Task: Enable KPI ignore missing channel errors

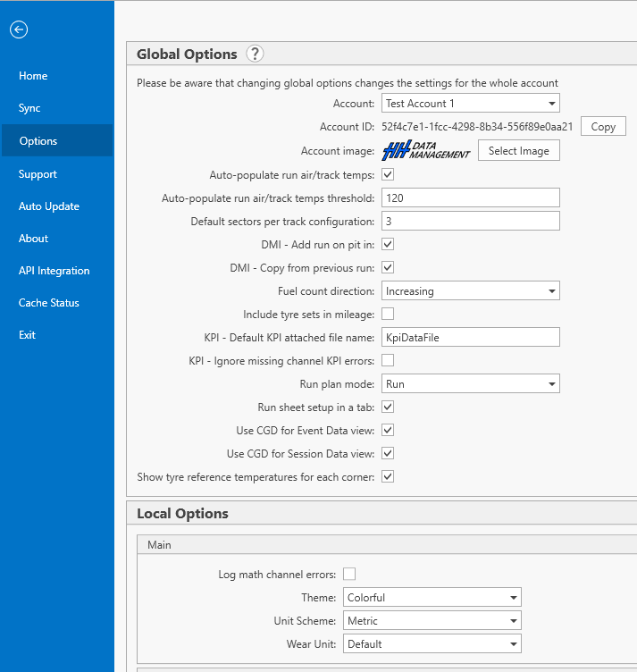Action: 388,360
